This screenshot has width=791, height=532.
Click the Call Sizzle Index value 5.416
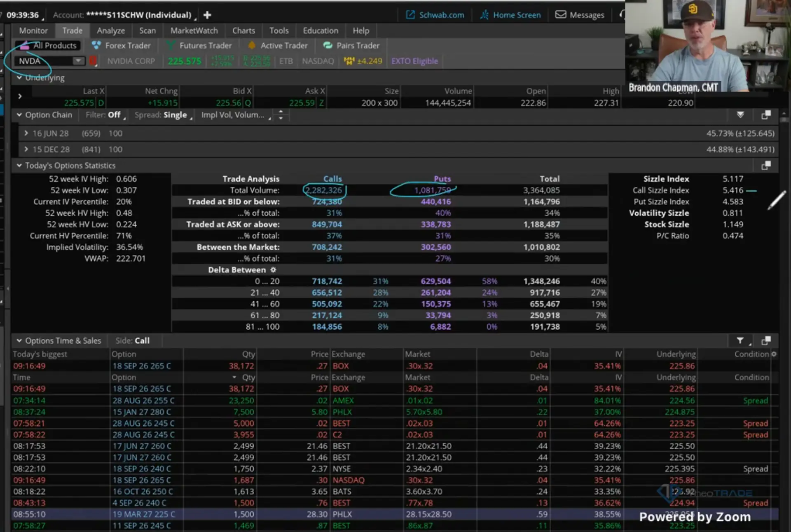(x=733, y=190)
